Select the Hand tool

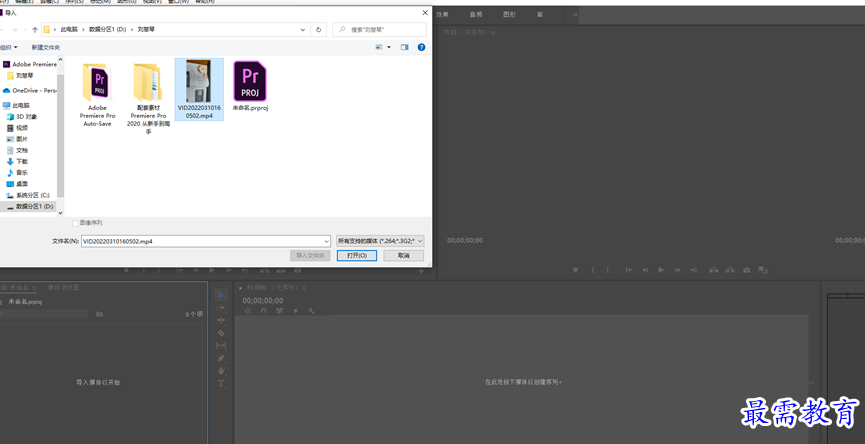click(x=221, y=371)
